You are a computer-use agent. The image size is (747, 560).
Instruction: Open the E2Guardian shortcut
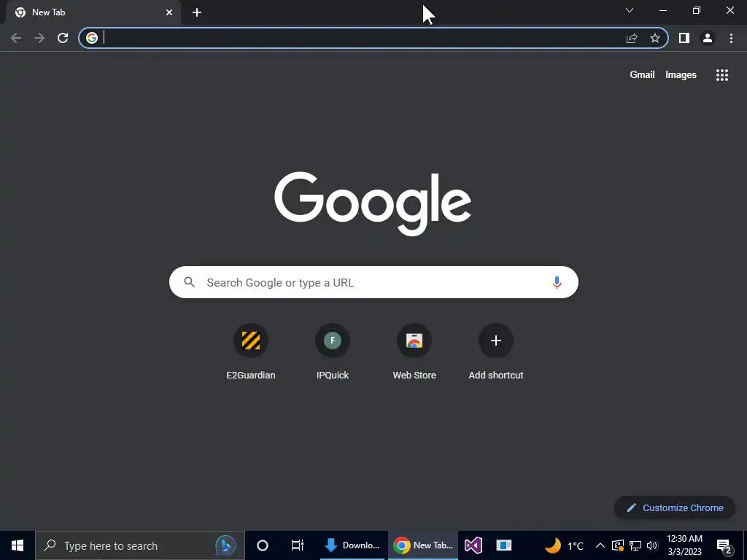coord(251,352)
